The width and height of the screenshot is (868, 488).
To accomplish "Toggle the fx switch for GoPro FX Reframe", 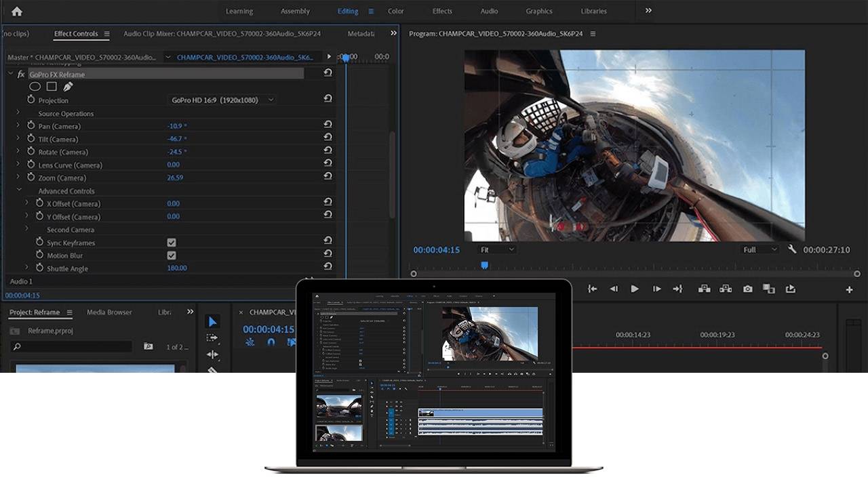I will click(21, 75).
